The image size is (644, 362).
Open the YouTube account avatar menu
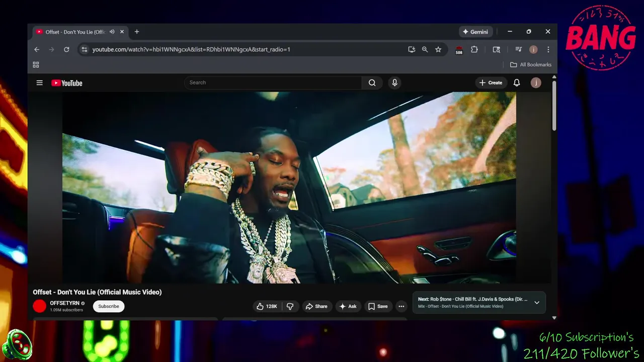pos(536,82)
